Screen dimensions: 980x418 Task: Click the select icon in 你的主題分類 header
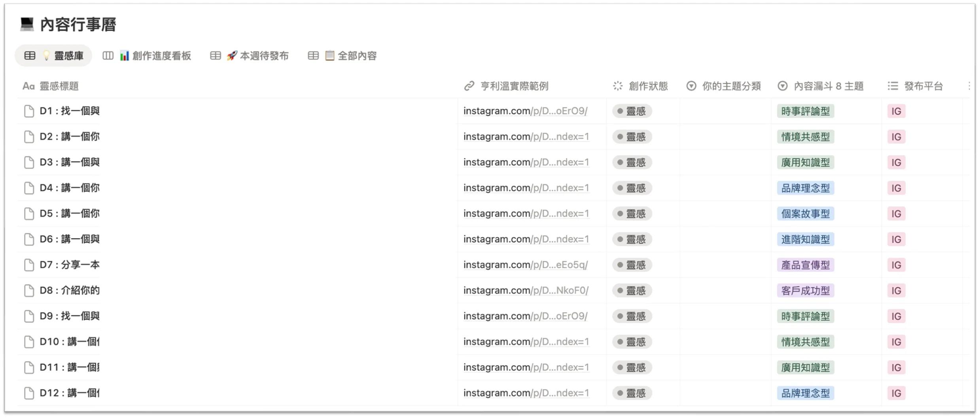pos(691,86)
